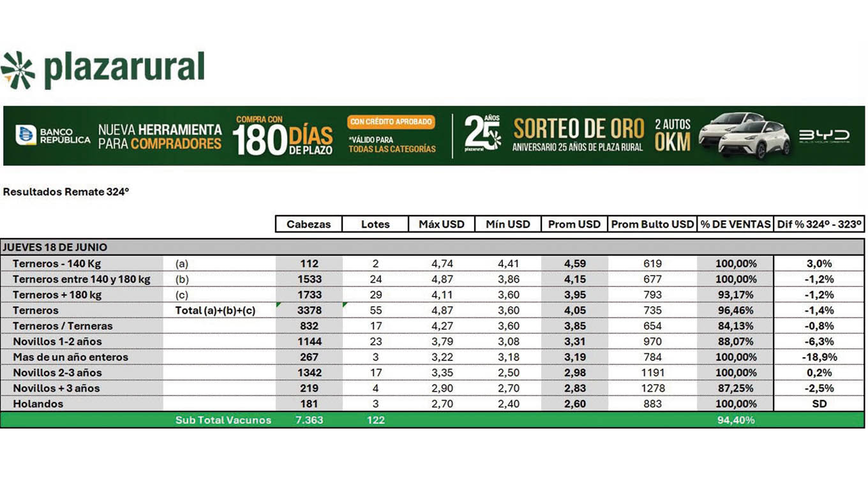Click Prom Bulto value 1278
This screenshot has height=486, width=868.
(652, 388)
